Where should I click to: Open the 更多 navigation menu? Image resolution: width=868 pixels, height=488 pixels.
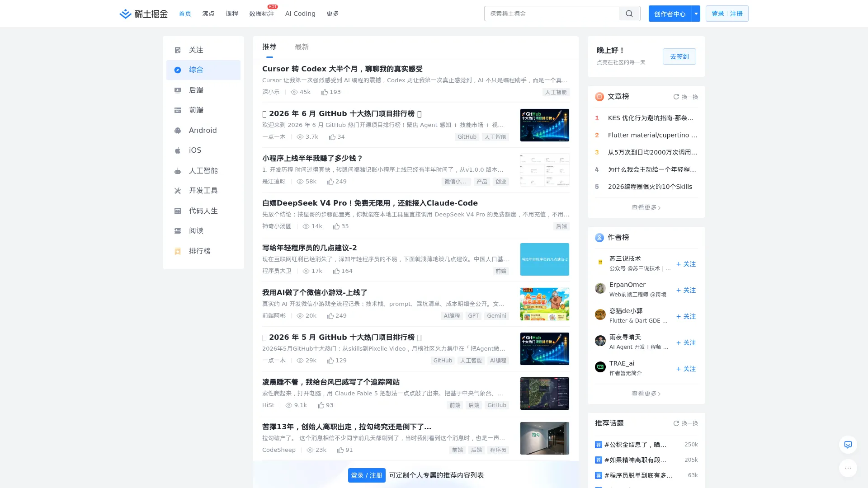pos(333,14)
